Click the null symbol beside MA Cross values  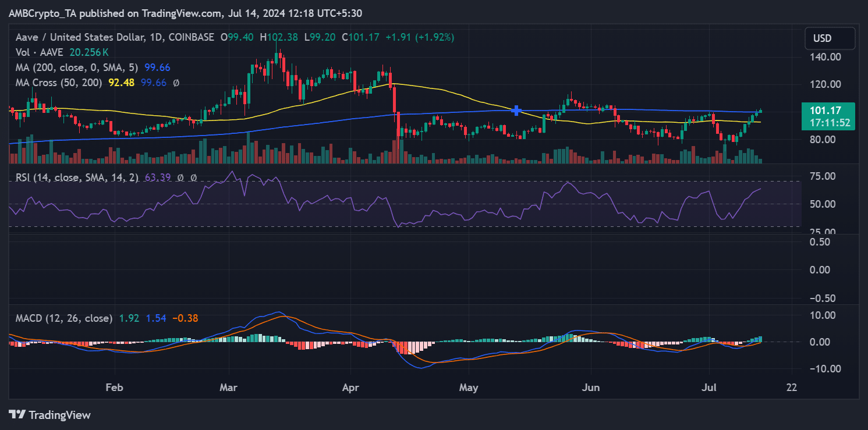coord(176,83)
